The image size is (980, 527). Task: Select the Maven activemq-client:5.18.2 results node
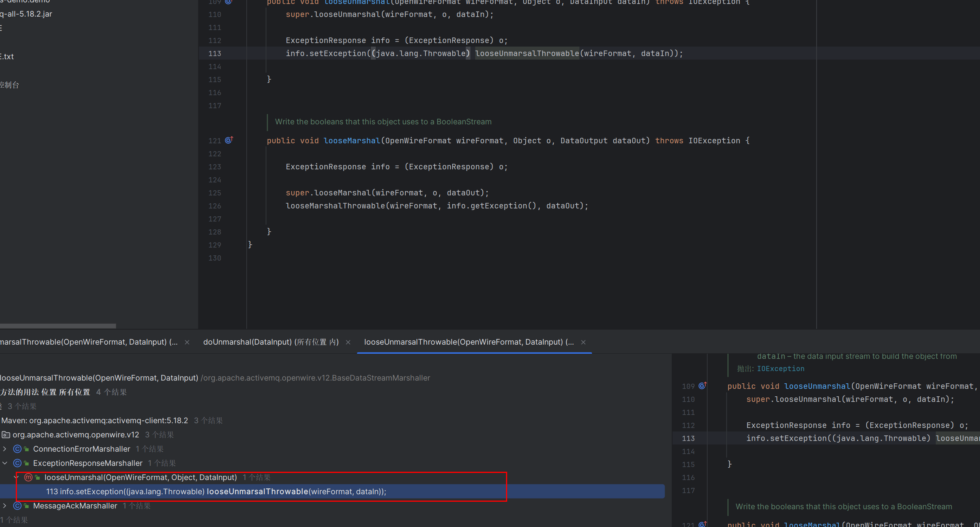95,420
